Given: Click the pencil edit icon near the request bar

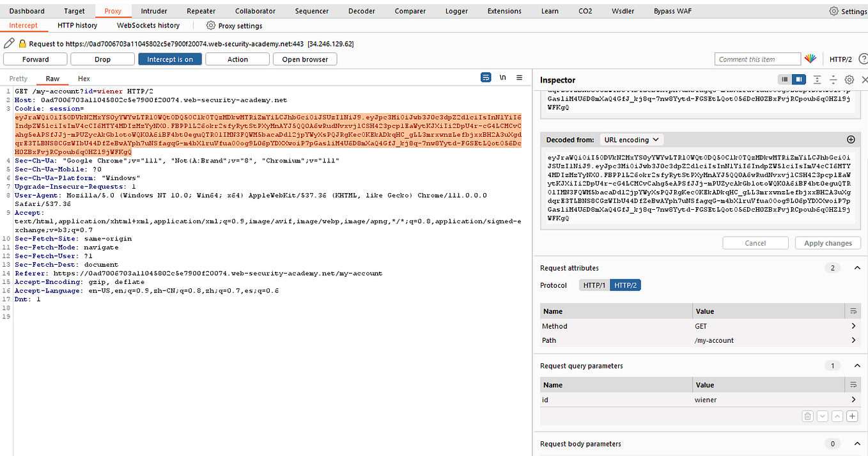Looking at the screenshot, I should (8, 42).
